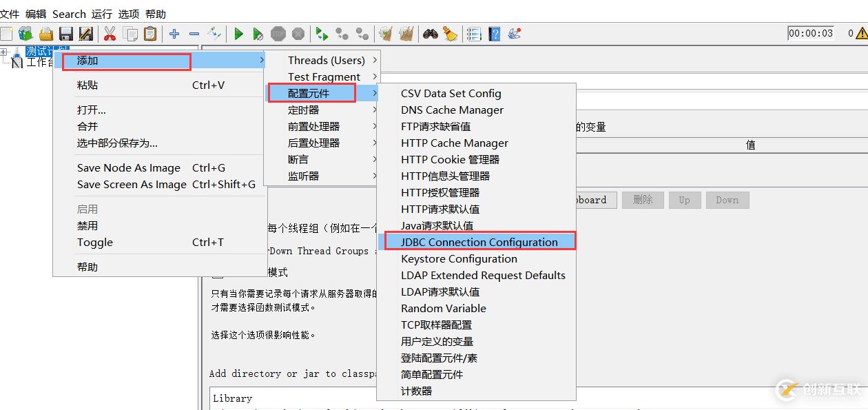The image size is (868, 410).
Task: Click the Cut scissors icon
Action: click(x=110, y=34)
